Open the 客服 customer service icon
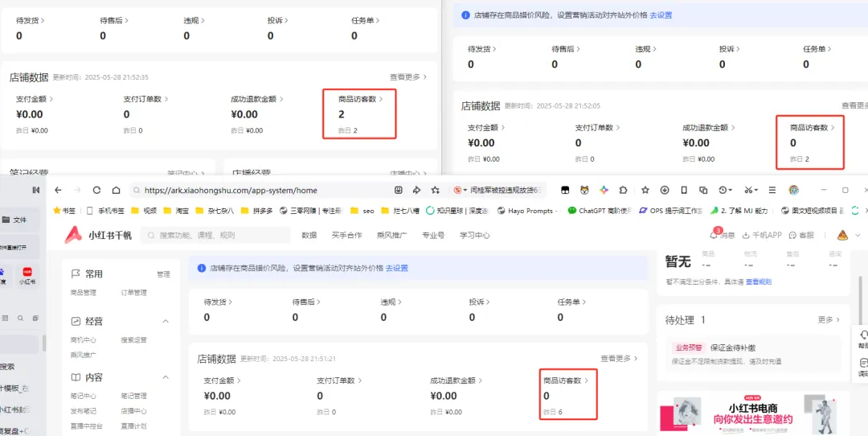 coord(792,236)
